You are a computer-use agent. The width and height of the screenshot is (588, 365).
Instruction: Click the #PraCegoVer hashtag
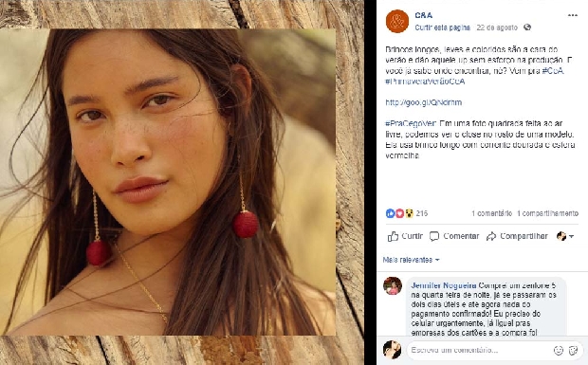411,123
